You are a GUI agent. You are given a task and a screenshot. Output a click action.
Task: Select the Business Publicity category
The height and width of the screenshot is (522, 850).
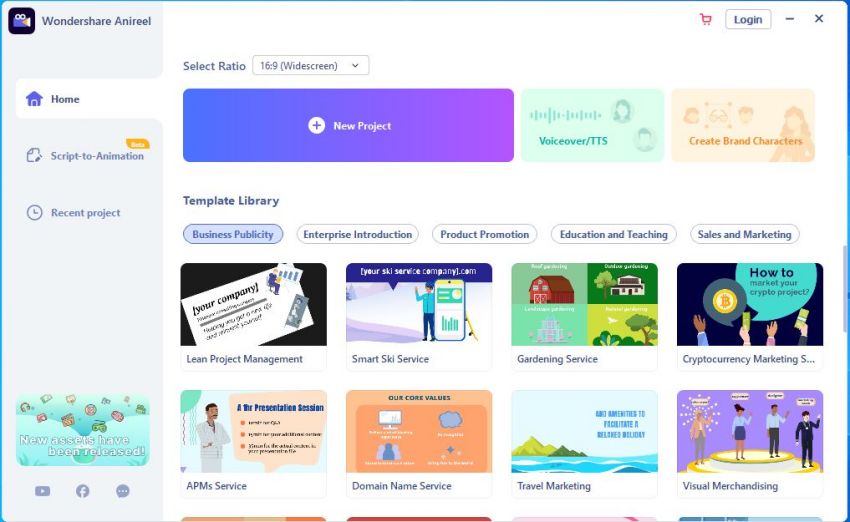click(233, 234)
